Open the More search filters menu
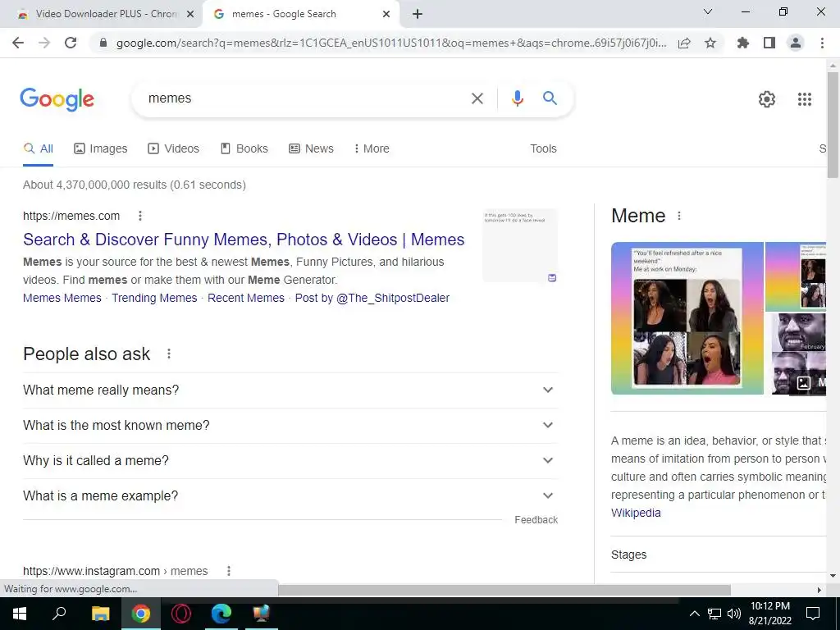The image size is (840, 630). coord(372,149)
